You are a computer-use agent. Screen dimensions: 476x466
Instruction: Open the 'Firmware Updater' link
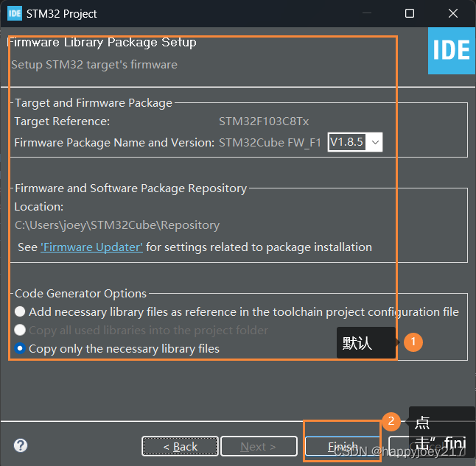coord(91,247)
